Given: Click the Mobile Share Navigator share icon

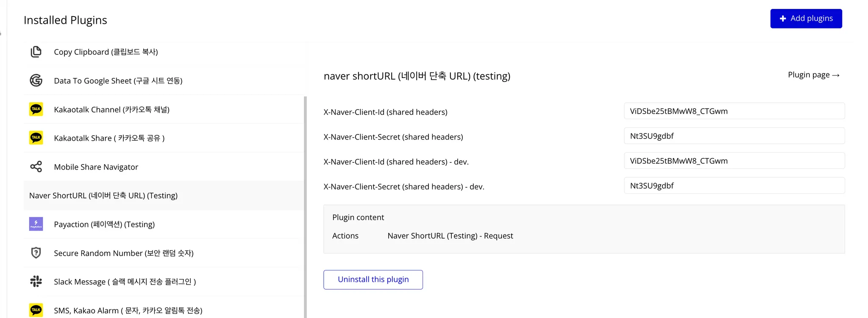Looking at the screenshot, I should coord(36,167).
